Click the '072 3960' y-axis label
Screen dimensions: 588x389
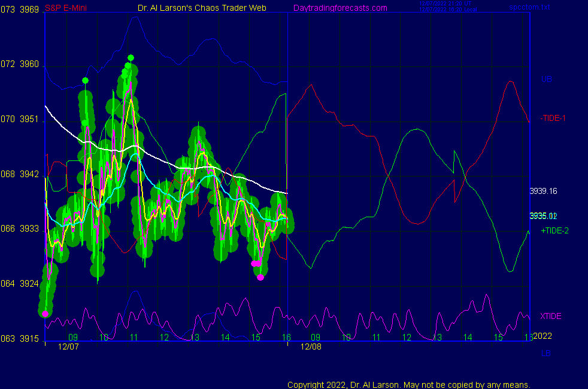coord(20,64)
